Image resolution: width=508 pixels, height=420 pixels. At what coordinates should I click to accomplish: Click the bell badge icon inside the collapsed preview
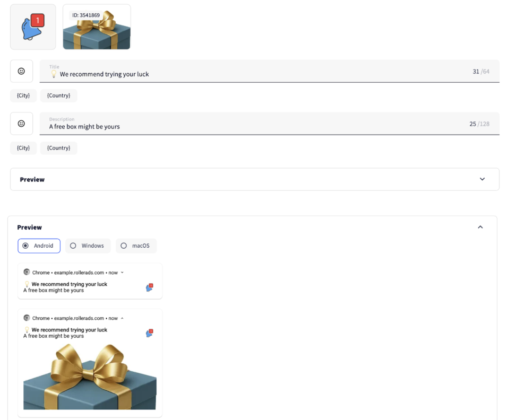point(149,287)
